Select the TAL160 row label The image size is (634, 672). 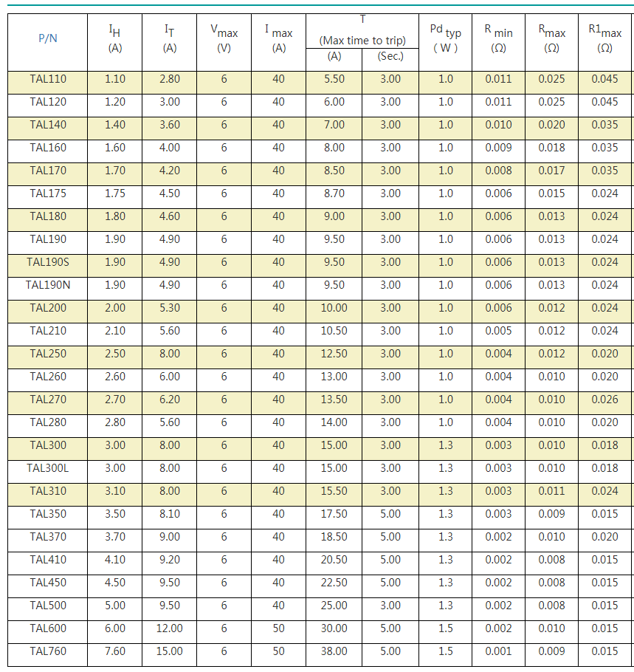coord(48,148)
